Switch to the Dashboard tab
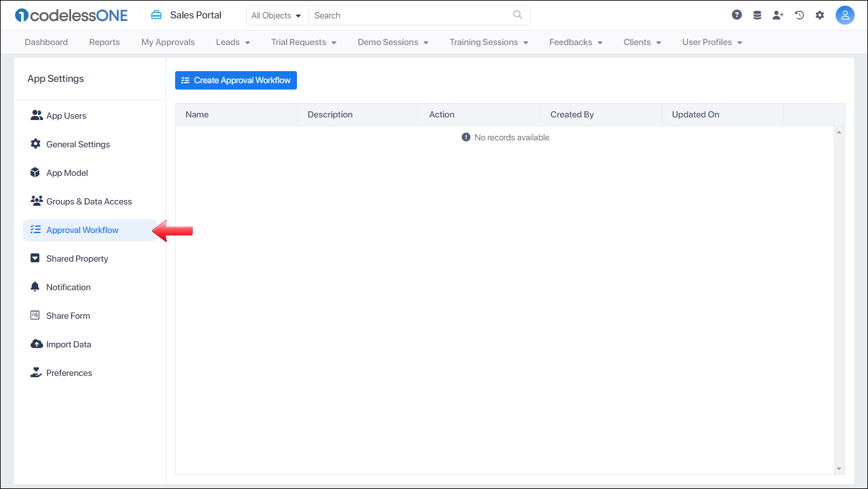Viewport: 868px width, 489px height. [46, 42]
